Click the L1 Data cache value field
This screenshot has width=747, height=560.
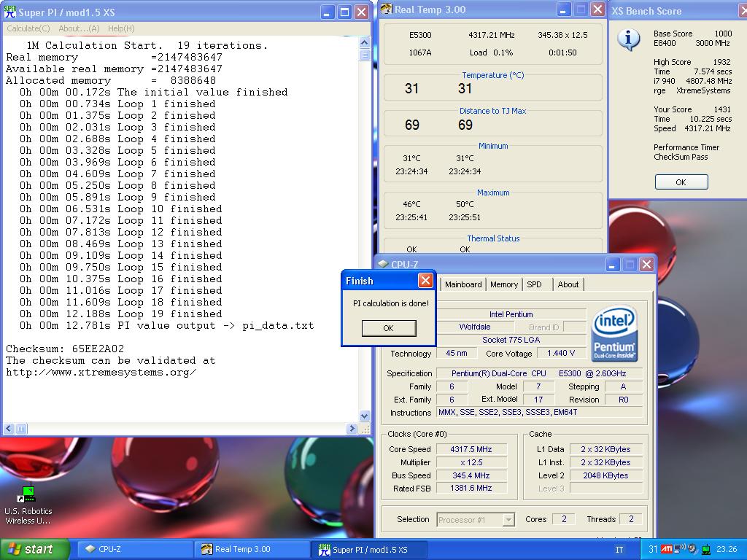[x=605, y=449]
